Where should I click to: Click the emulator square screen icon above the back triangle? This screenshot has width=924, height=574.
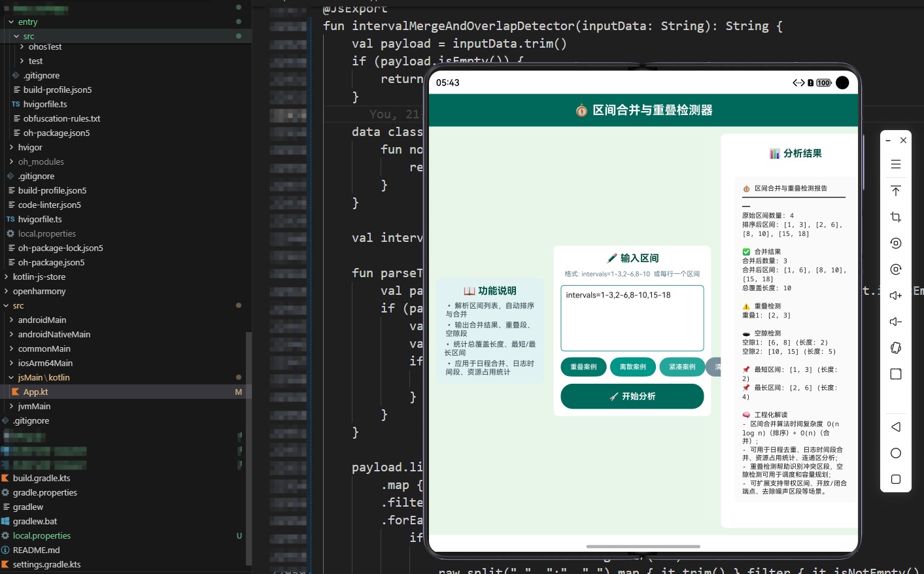pos(896,374)
